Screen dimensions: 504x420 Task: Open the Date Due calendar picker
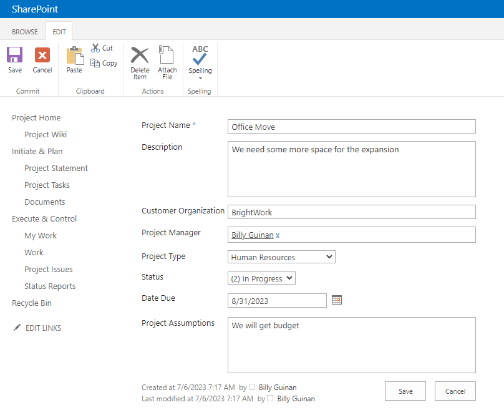[337, 300]
